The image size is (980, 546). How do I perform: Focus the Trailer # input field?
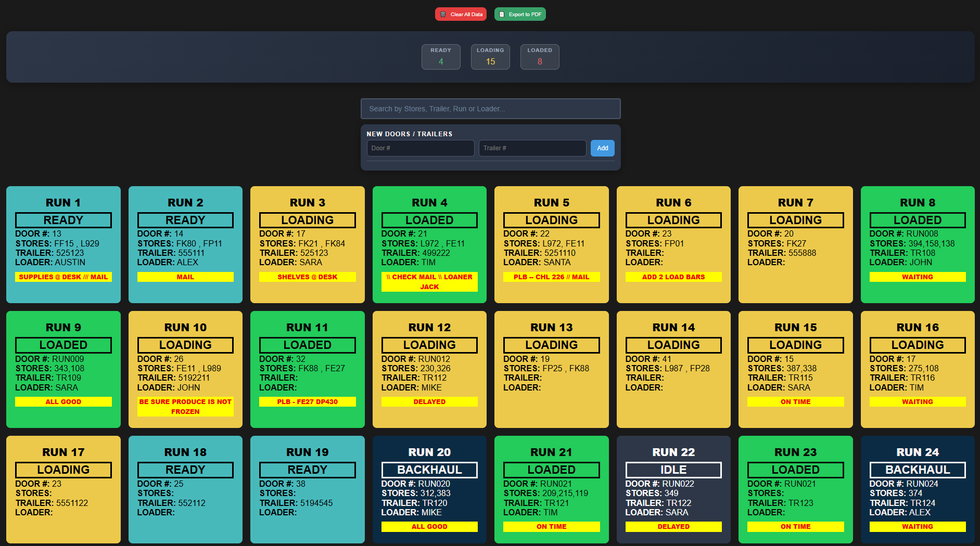pyautogui.click(x=532, y=148)
